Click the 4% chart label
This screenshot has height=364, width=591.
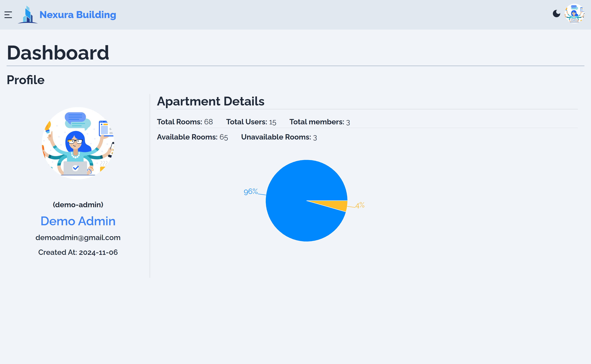360,206
